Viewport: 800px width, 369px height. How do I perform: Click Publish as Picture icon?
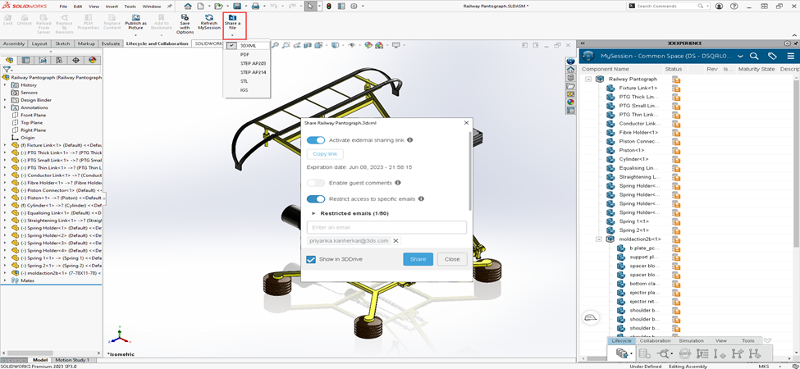point(136,22)
